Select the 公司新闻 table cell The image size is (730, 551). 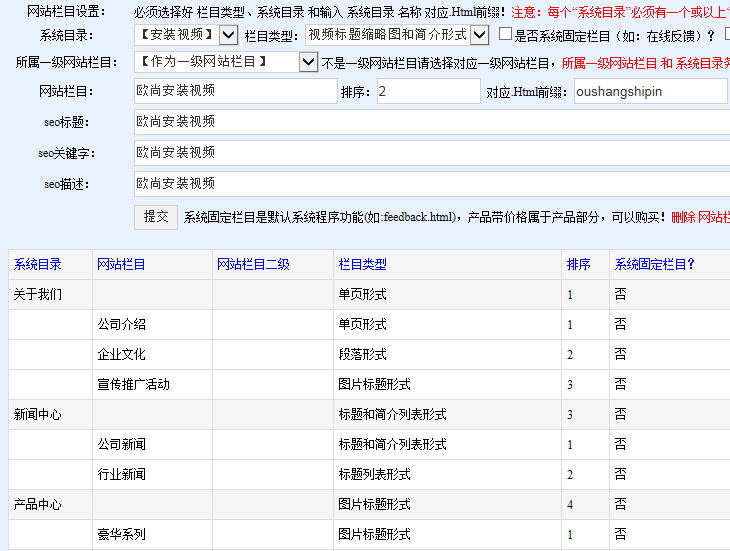click(x=152, y=444)
